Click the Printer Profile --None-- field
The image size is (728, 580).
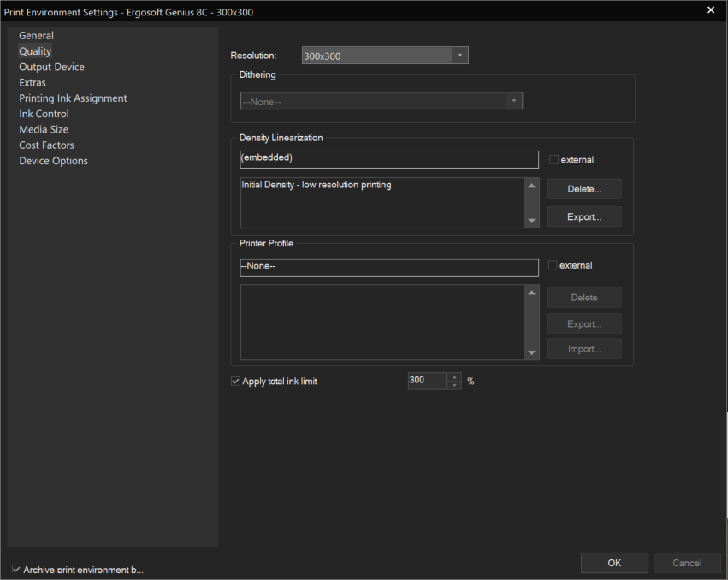click(389, 268)
